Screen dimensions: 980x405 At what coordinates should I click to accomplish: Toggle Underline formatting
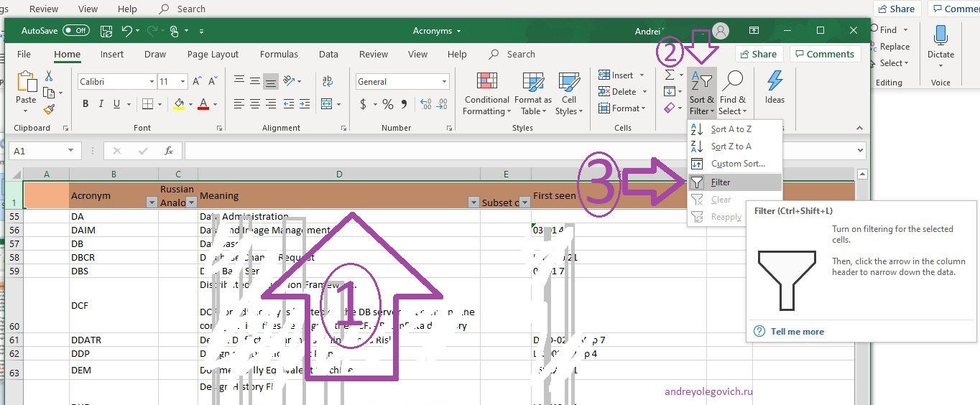[x=118, y=103]
